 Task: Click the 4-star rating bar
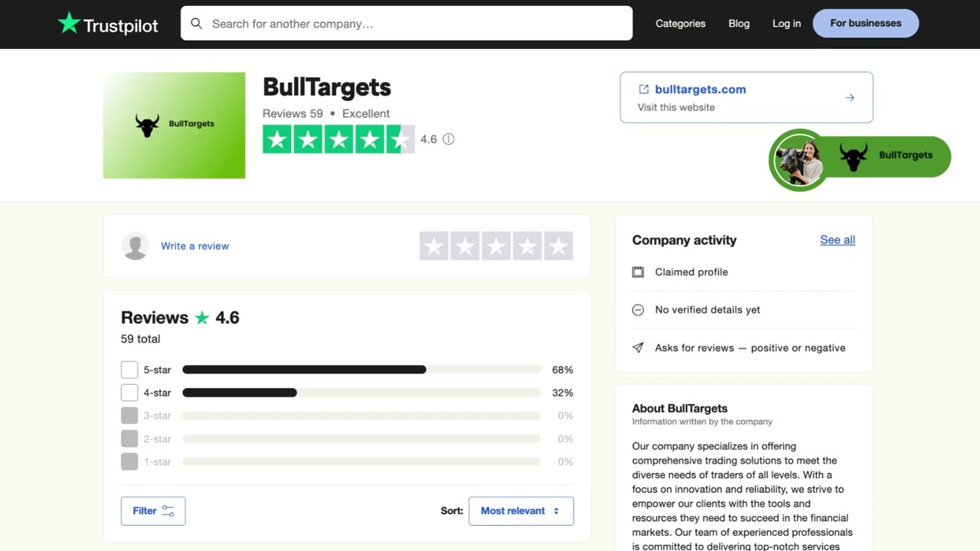tap(361, 393)
